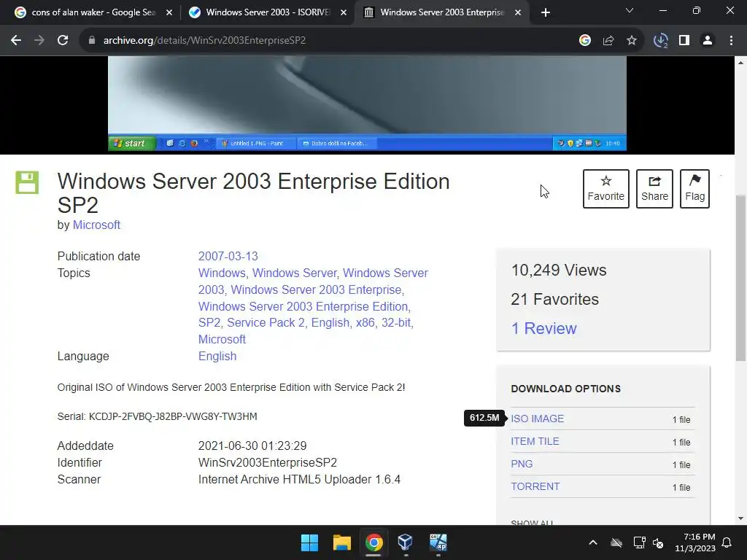Viewport: 747px width, 560px height.
Task: Click the serial key text line
Action: pos(158,416)
